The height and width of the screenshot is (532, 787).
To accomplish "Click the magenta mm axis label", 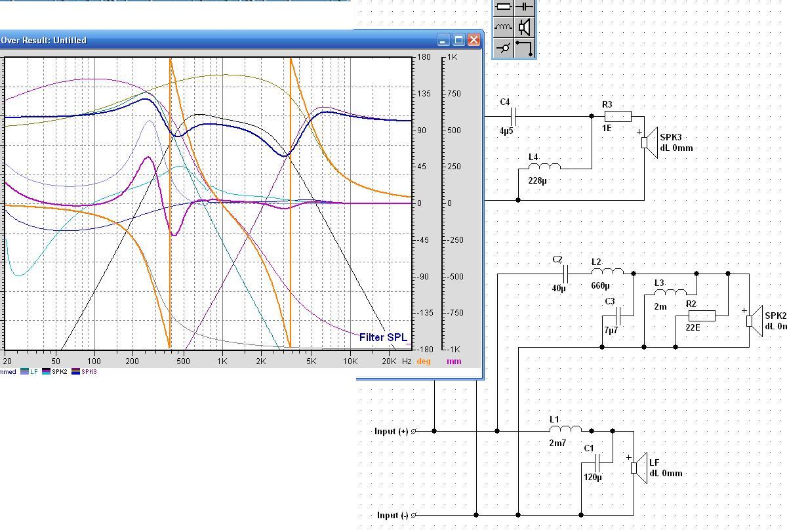I will pos(454,361).
